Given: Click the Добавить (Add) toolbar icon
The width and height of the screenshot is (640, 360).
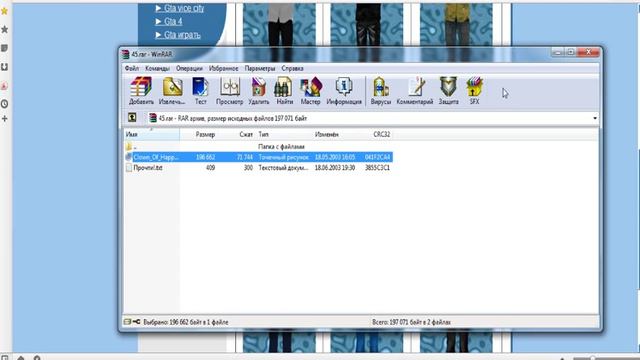Looking at the screenshot, I should click(141, 91).
